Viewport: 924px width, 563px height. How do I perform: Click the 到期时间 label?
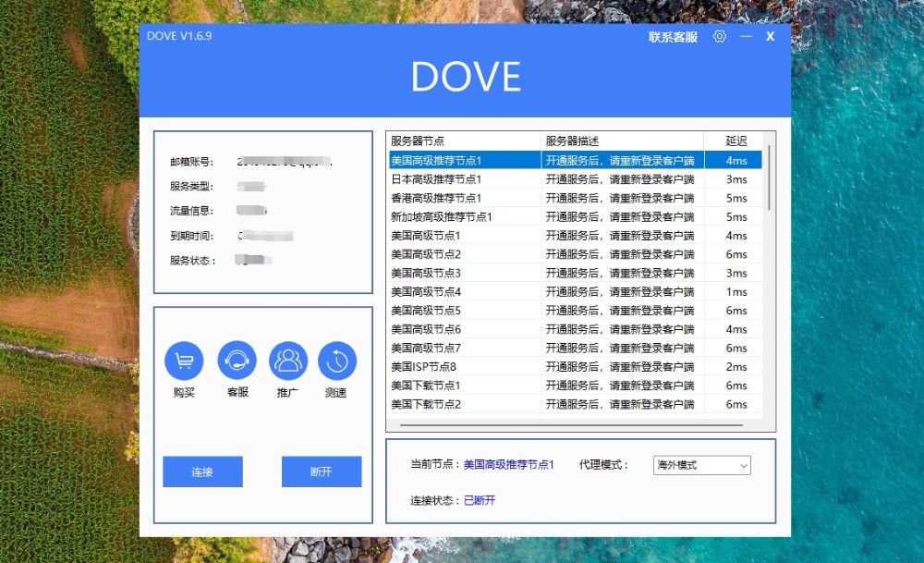pos(191,236)
